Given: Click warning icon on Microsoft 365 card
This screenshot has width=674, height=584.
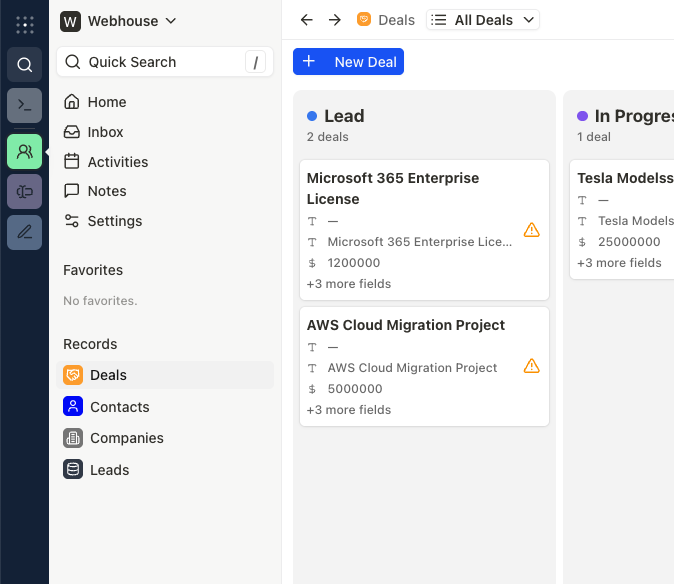Looking at the screenshot, I should coord(532,230).
